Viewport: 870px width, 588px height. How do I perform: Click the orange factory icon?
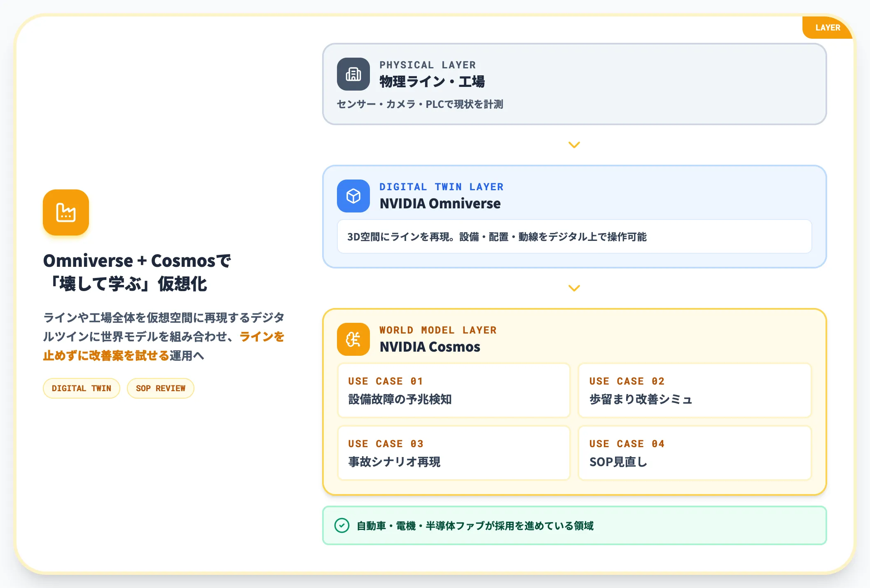tap(66, 212)
